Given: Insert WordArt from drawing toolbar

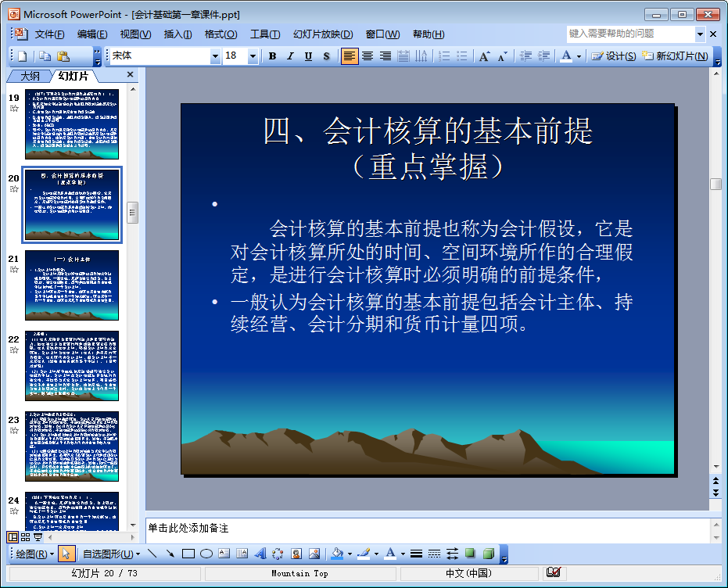Looking at the screenshot, I should [x=260, y=554].
